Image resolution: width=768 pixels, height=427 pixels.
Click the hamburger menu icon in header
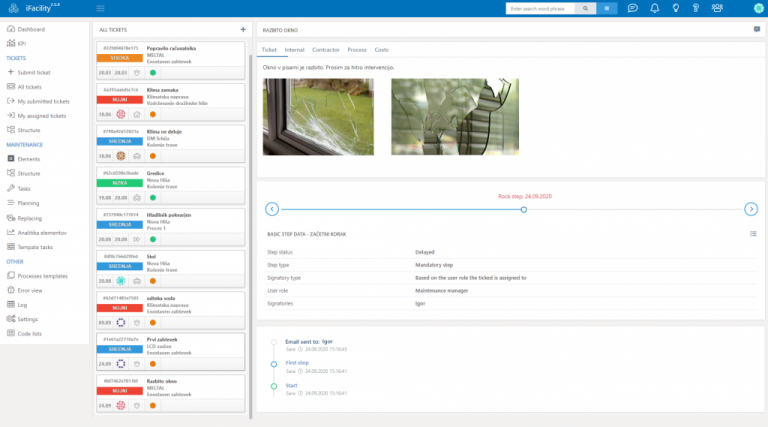[x=100, y=8]
